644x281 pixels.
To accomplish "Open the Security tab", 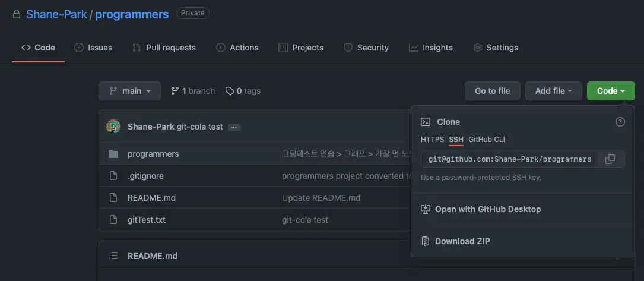I will click(x=366, y=48).
